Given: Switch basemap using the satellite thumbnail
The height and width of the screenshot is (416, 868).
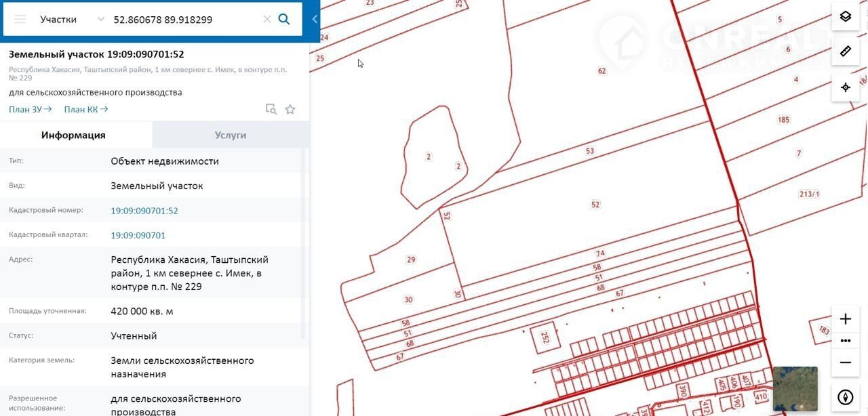Looking at the screenshot, I should point(795,388).
